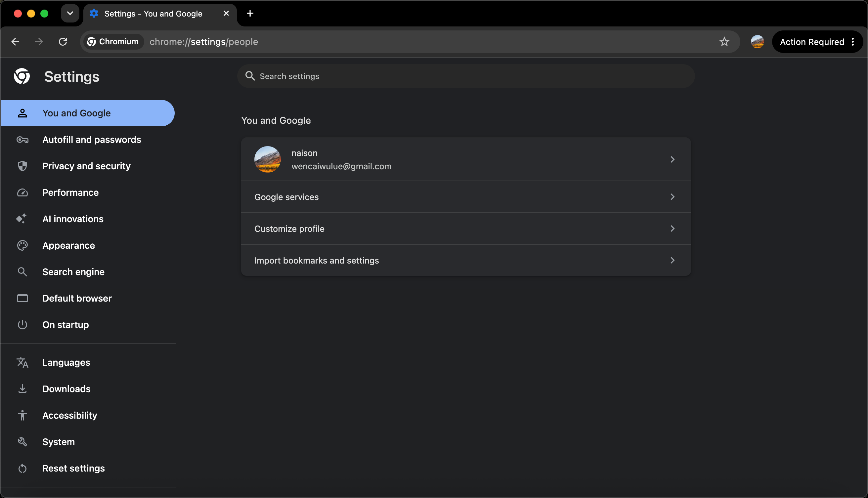This screenshot has height=498, width=868.
Task: Open the profile avatar in the toolbar
Action: tap(758, 42)
